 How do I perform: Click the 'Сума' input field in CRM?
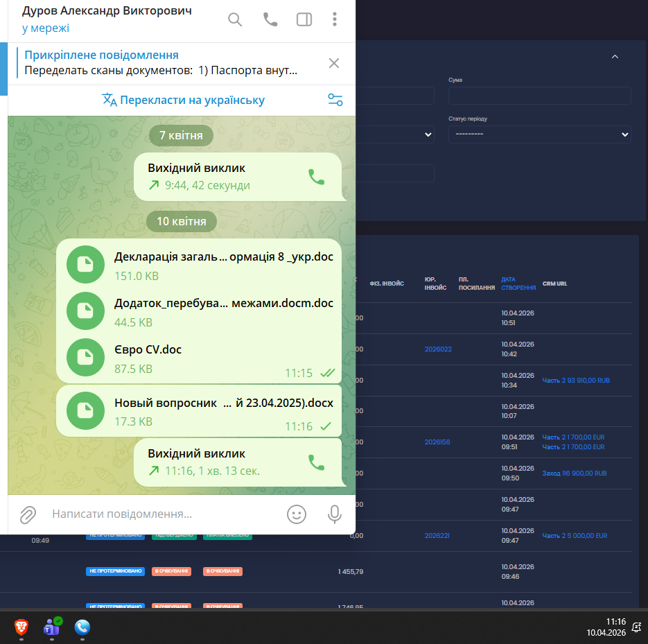[x=539, y=96]
